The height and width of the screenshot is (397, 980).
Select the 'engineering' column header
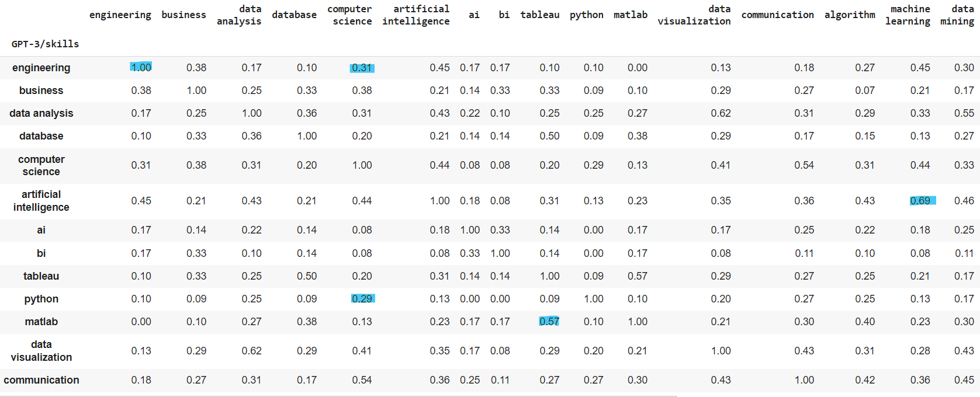120,15
